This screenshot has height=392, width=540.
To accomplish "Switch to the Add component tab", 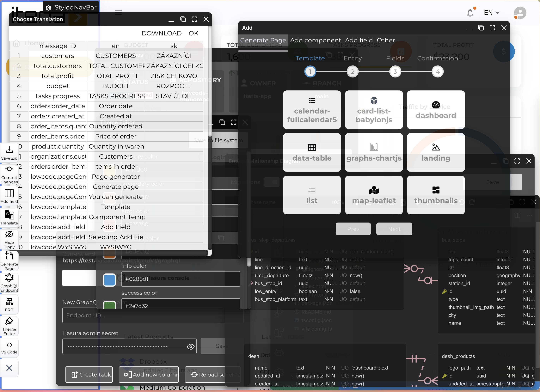I will pos(315,40).
